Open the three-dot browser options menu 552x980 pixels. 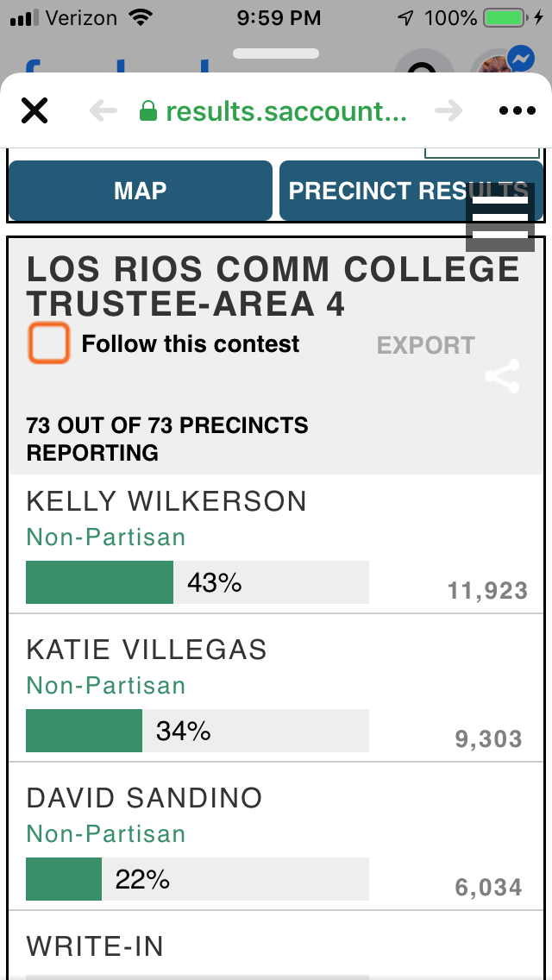tap(517, 111)
